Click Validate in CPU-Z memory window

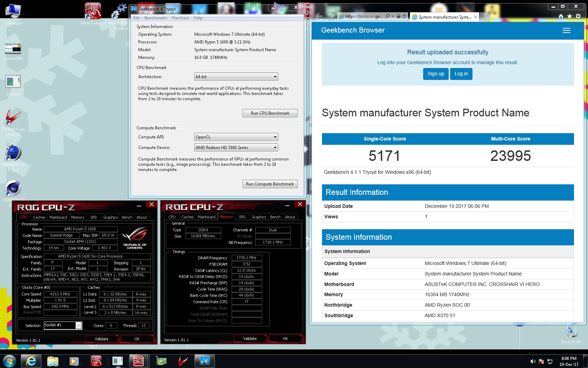250,339
